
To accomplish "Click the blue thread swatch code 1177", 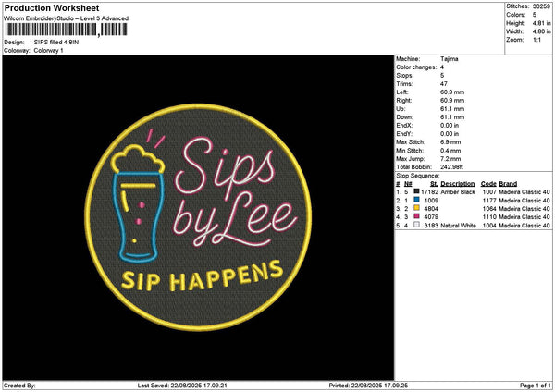I will (x=416, y=200).
